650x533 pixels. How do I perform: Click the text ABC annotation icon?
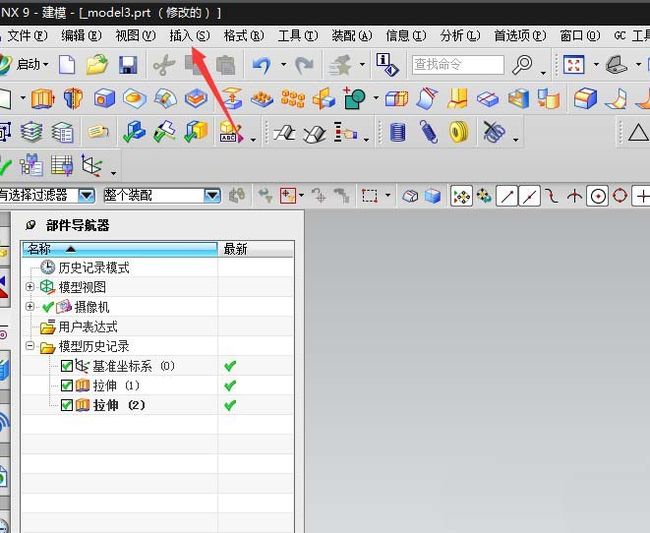(231, 132)
